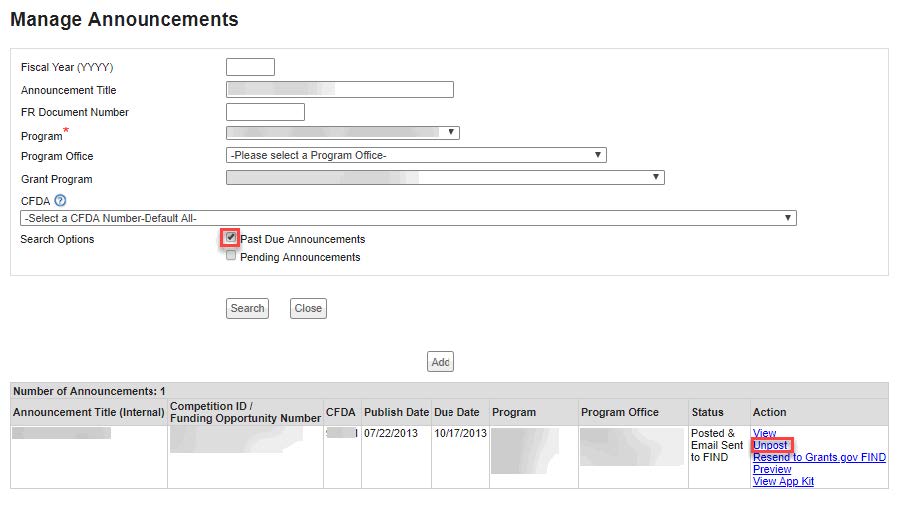Open the Preview link
The width and height of the screenshot is (898, 507).
click(x=772, y=470)
